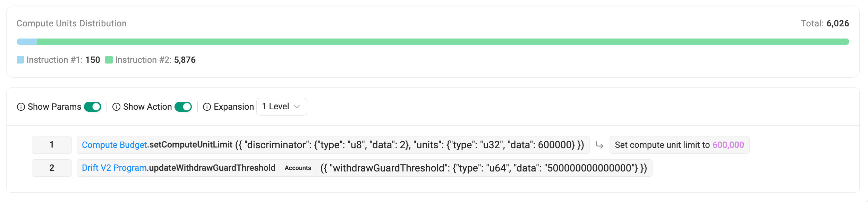Open the 1 Level expansion dropdown
The height and width of the screenshot is (202, 868).
(x=281, y=107)
